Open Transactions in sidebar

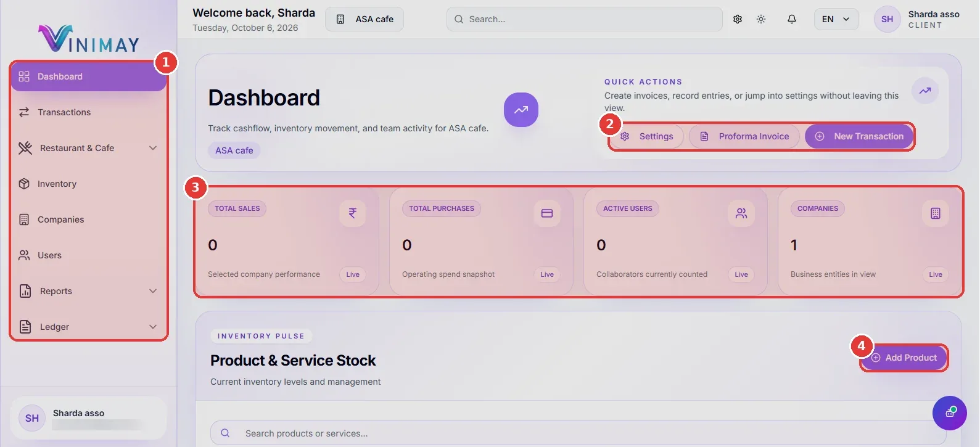[89, 112]
